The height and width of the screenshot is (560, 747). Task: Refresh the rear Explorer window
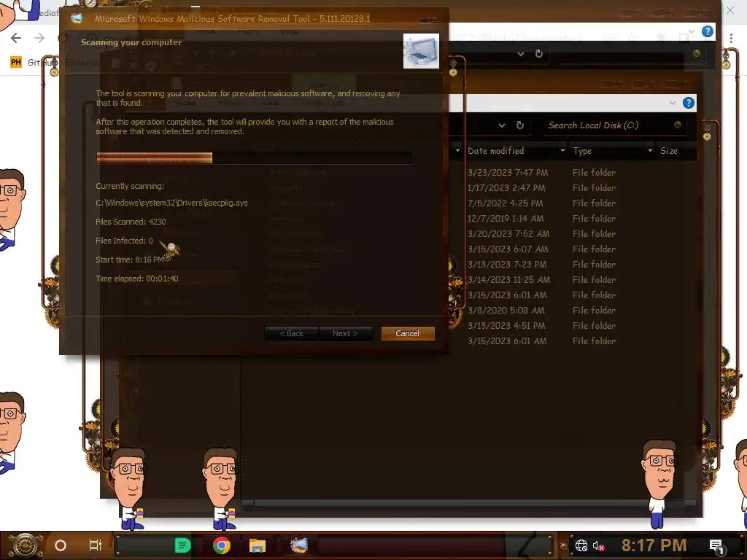539,54
